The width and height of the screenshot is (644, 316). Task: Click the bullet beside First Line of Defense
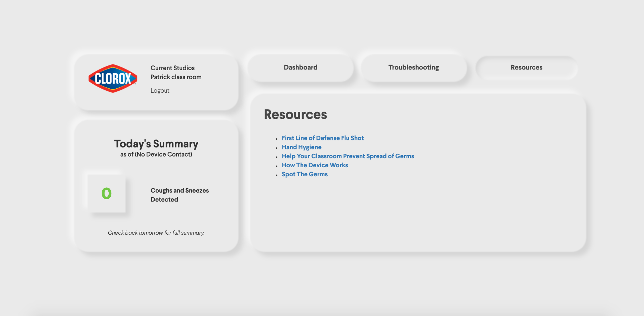[277, 139]
